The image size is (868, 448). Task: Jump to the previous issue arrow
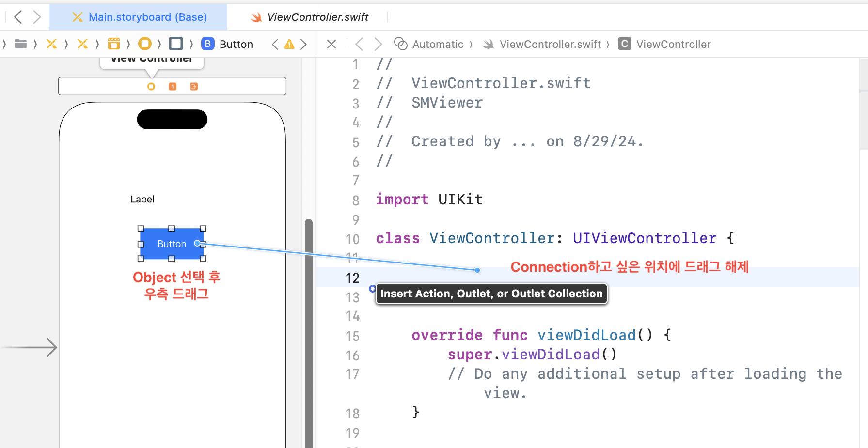275,44
